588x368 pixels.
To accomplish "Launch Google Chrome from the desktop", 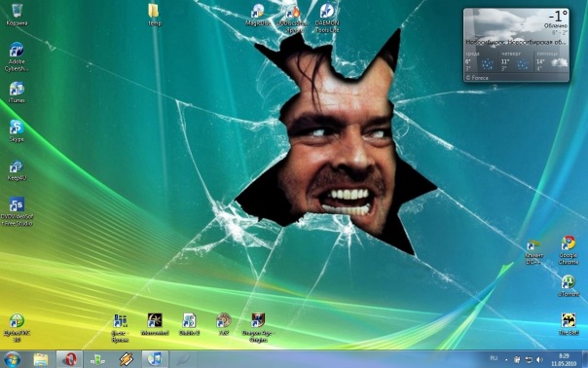I will 569,250.
